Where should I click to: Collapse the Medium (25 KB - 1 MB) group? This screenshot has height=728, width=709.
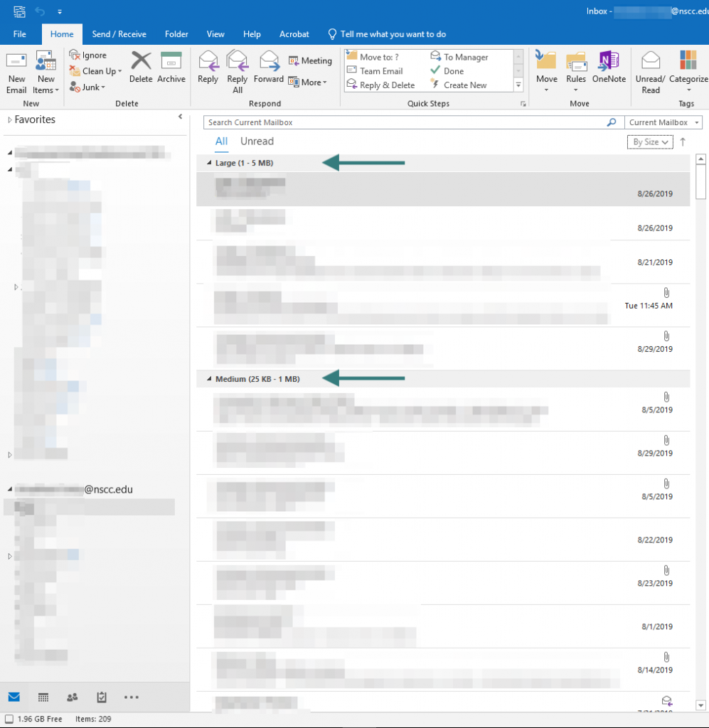click(209, 379)
